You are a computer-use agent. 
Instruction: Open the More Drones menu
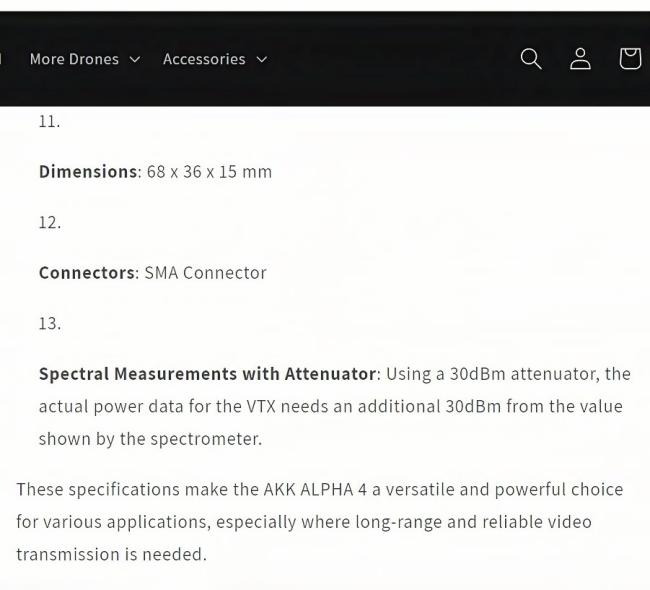[x=74, y=59]
